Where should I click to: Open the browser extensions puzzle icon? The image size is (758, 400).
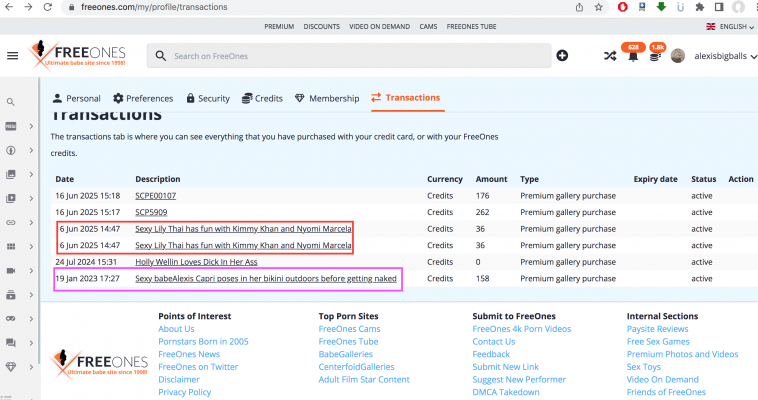(x=700, y=7)
